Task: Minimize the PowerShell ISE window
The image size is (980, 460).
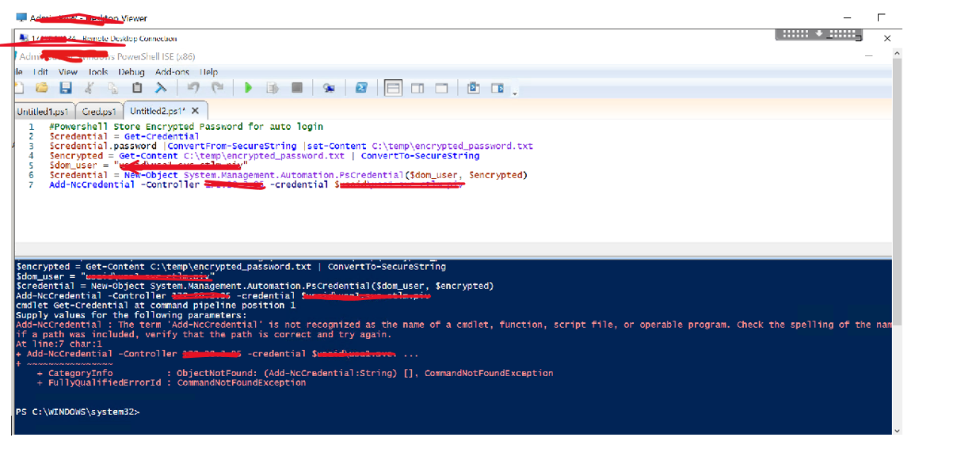Action: point(869,56)
